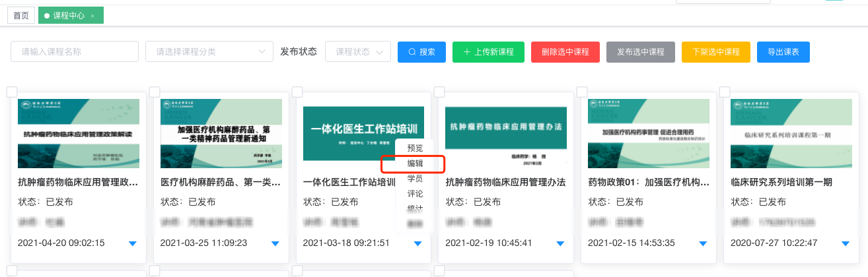Screen dimensions: 868x277
Task: Open the 课程状态 dropdown
Action: (x=358, y=51)
